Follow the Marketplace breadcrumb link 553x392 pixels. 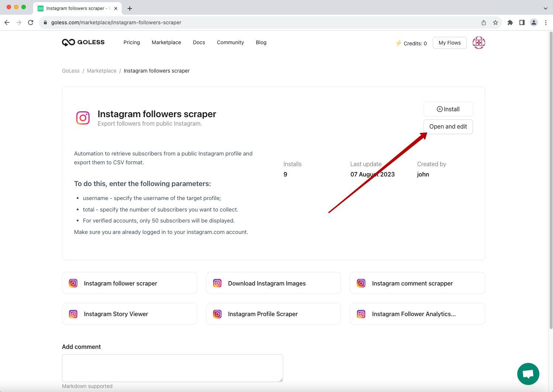pos(102,71)
